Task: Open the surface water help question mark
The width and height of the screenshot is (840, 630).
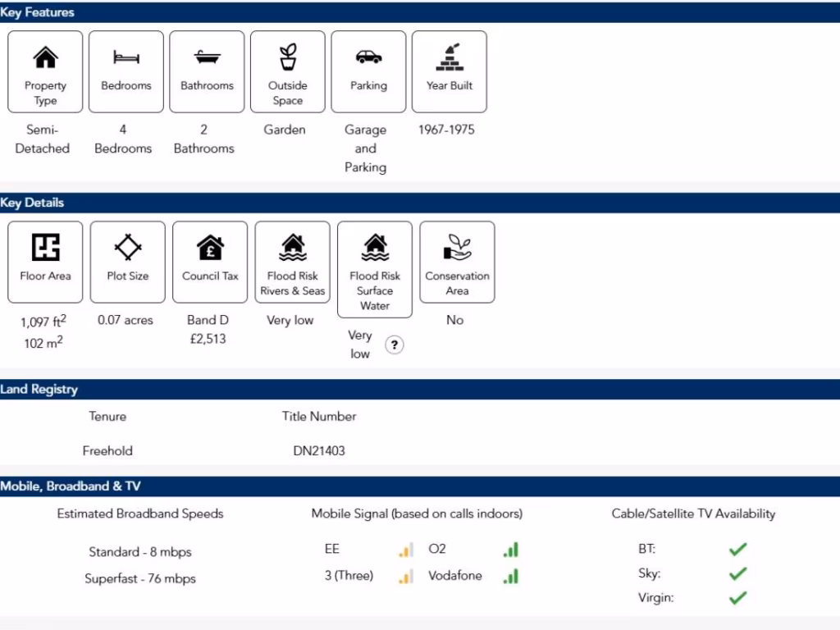Action: pos(395,345)
